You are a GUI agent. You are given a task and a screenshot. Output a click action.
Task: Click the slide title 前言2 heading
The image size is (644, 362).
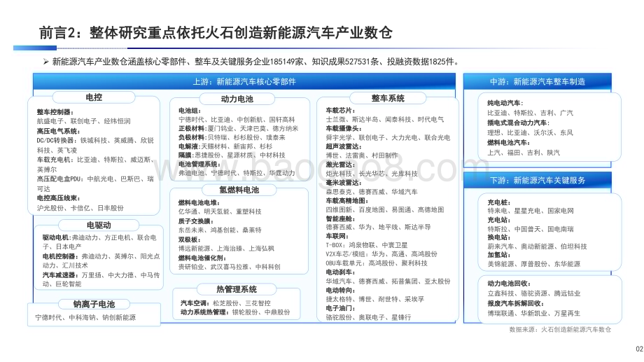[216, 32]
